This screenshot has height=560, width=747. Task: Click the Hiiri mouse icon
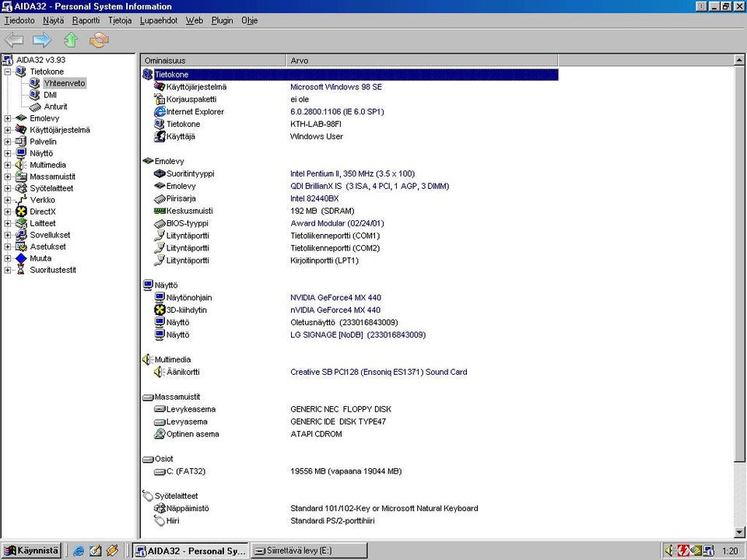click(x=160, y=520)
